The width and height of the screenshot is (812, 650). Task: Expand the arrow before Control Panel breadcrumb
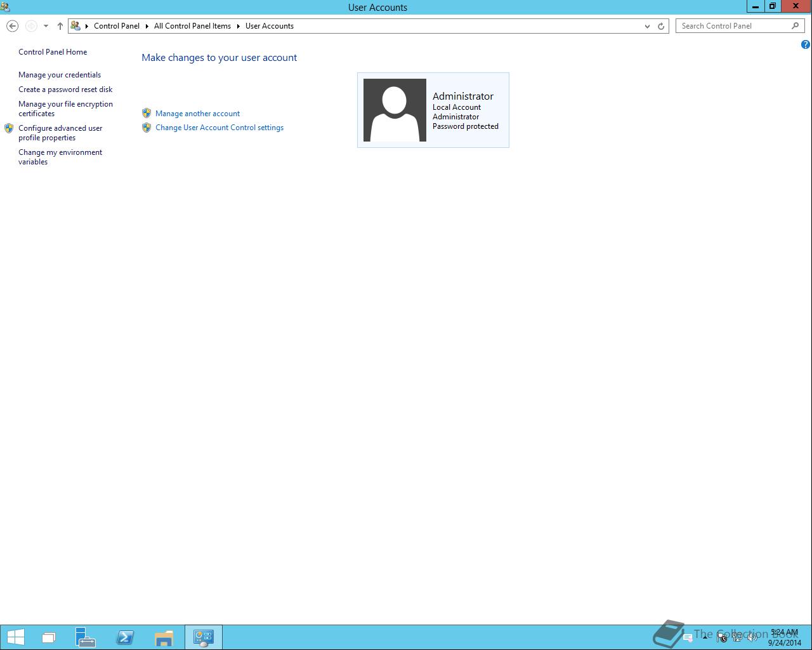[87, 26]
